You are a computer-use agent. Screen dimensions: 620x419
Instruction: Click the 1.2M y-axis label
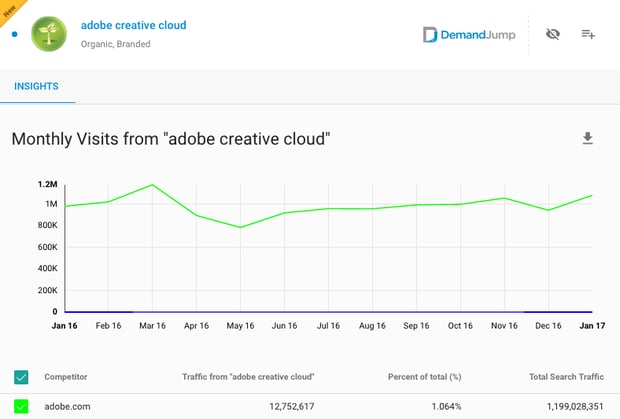[47, 184]
